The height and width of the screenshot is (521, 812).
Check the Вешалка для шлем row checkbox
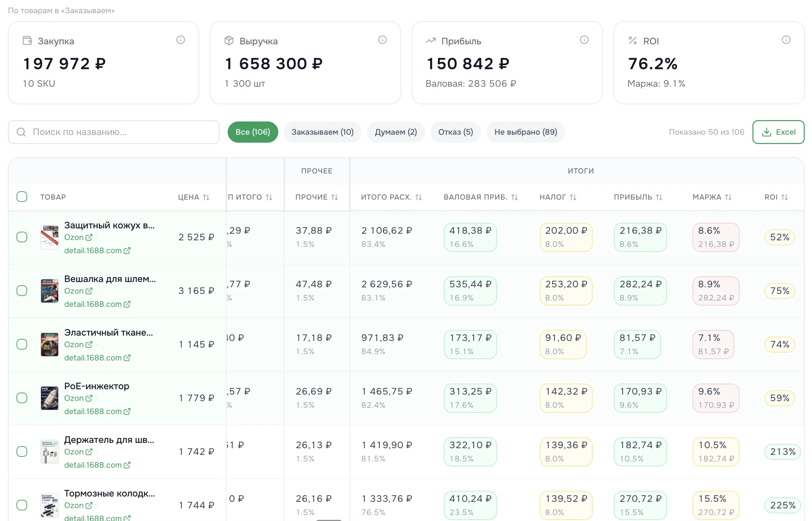[22, 291]
